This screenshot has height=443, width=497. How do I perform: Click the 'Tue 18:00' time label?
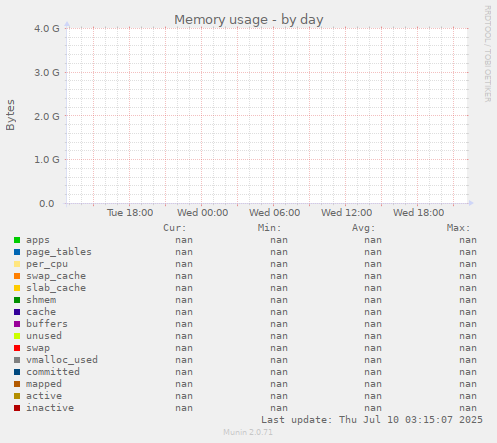pos(130,213)
